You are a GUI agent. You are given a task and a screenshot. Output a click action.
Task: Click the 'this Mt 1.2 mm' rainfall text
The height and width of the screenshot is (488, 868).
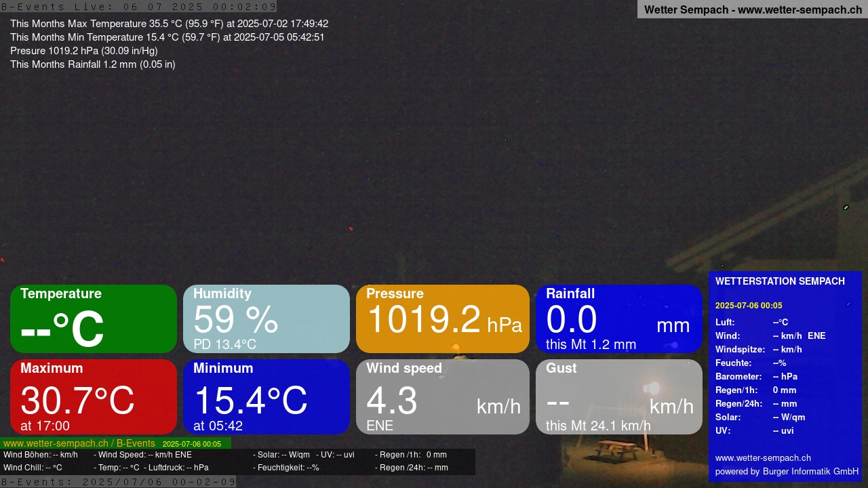pos(591,344)
